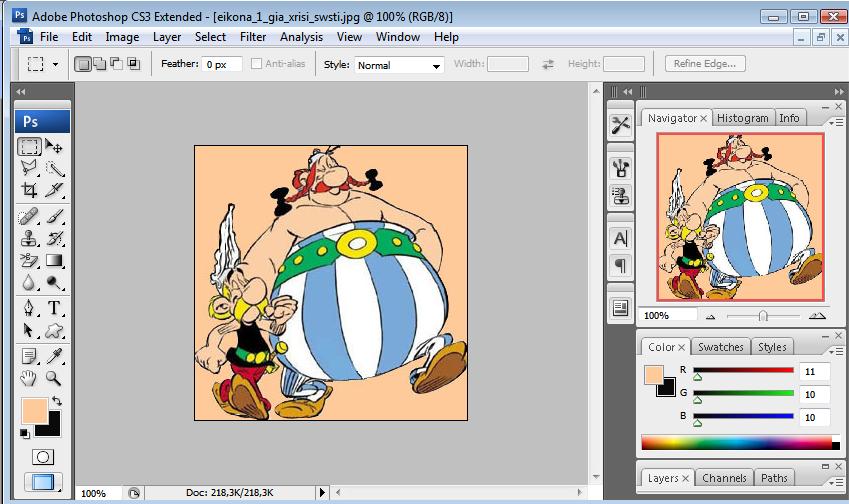Open the Color panel flyout menu
Screen dimensions: 849x504
click(x=836, y=351)
